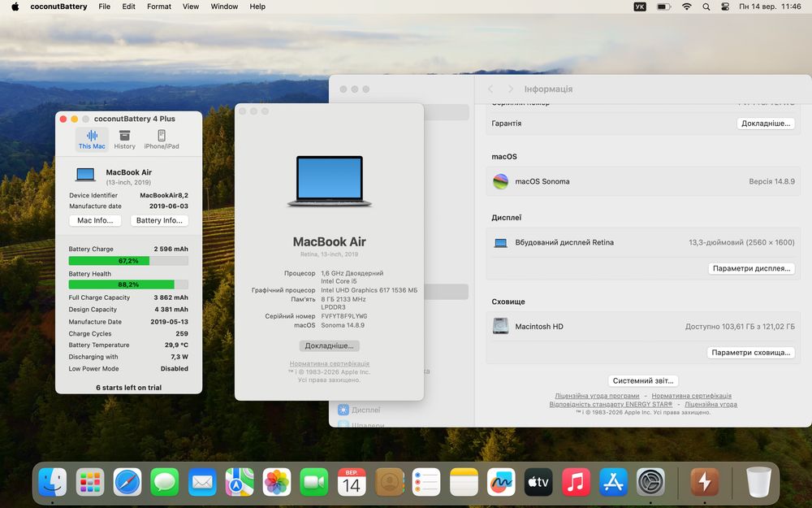Screen dimensions: 812x508
Task: Open Параметри дисплея... button
Action: pyautogui.click(x=751, y=268)
